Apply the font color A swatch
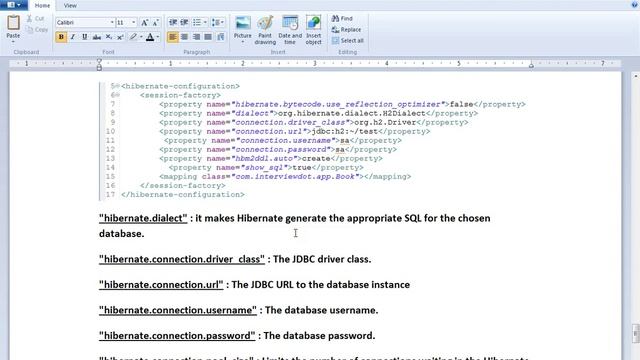The image size is (640, 360). (150, 37)
